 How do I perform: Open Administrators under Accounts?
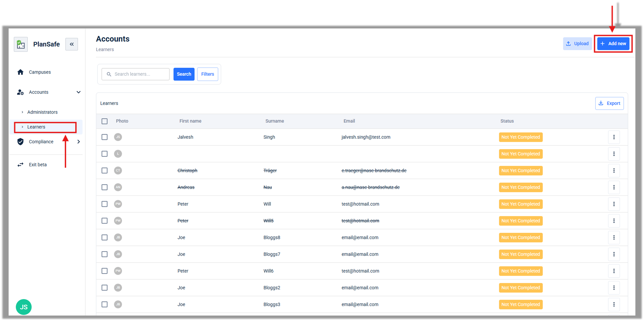click(42, 112)
